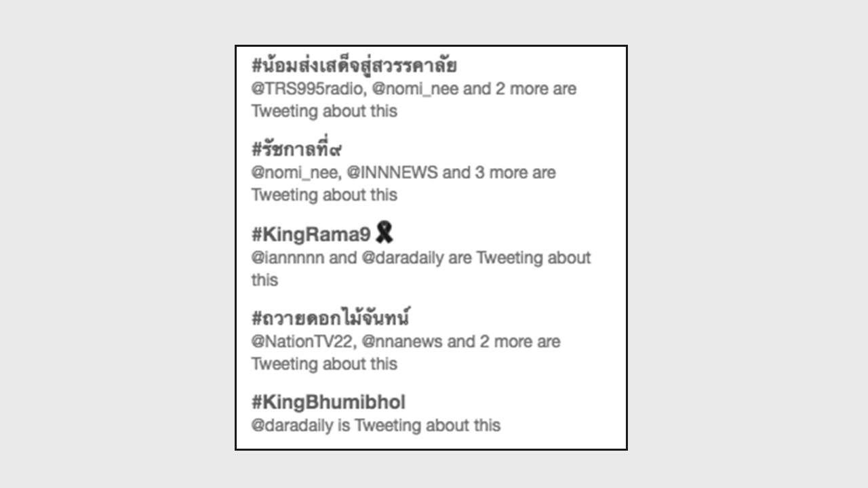Screen dimensions: 868x488
Task: Open the #น้อมส่งเสด็จสู่สวรรคาลัย trending hashtag
Action: click(354, 66)
